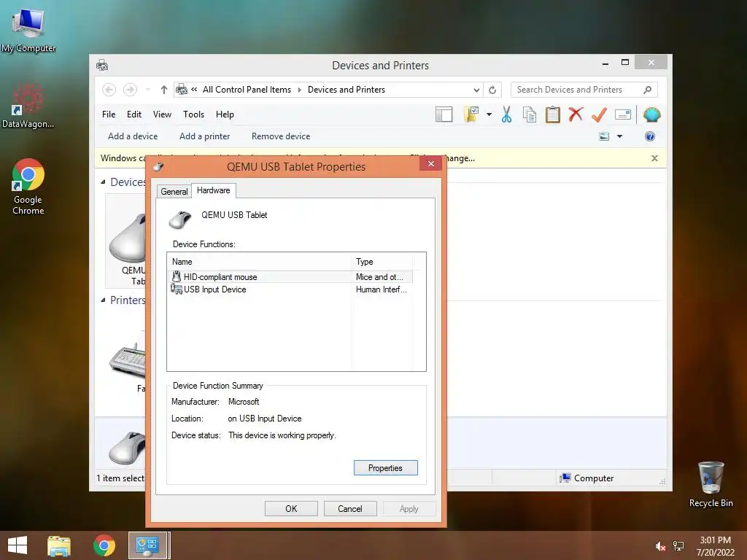Select HID-compliant mouse row
This screenshot has height=560, width=747.
pyautogui.click(x=290, y=276)
